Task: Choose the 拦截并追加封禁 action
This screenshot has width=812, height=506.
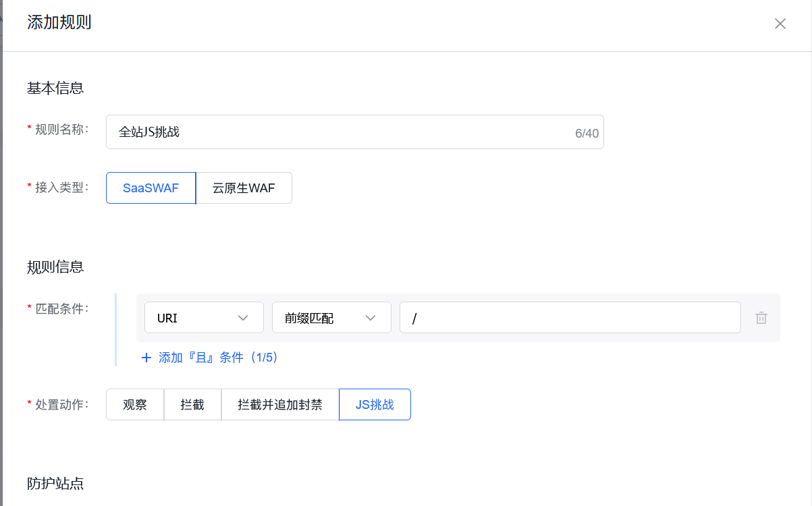Action: (x=279, y=404)
